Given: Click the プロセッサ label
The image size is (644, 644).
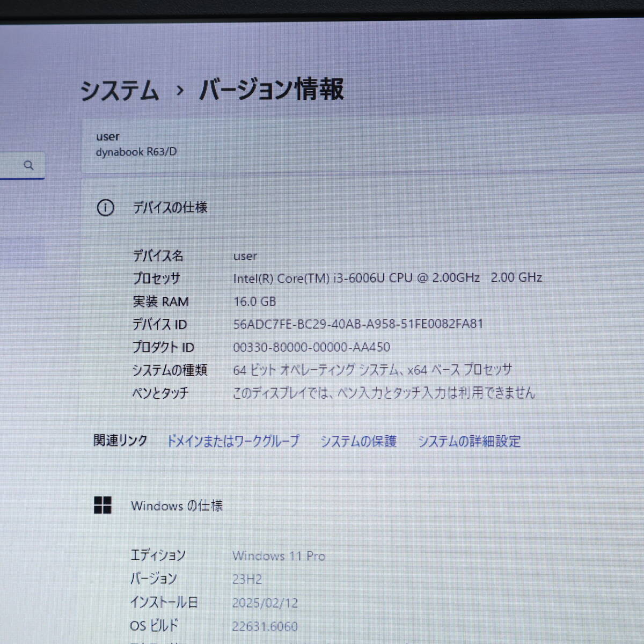Looking at the screenshot, I should point(156,278).
